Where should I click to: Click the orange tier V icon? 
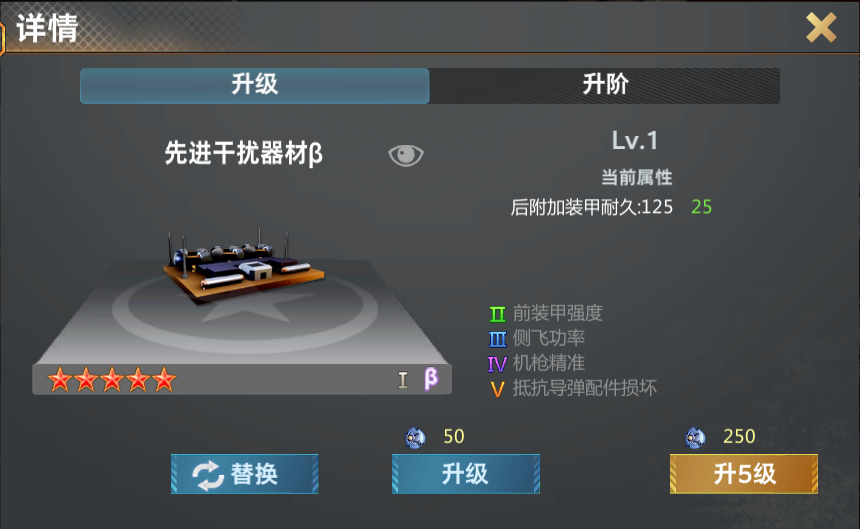pyautogui.click(x=497, y=389)
